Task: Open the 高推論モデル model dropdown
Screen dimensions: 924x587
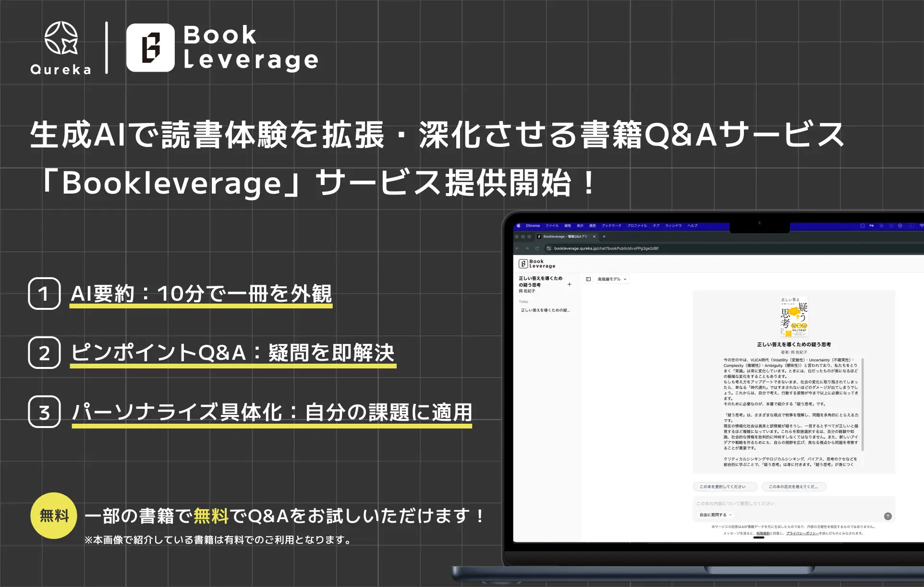Action: click(611, 279)
